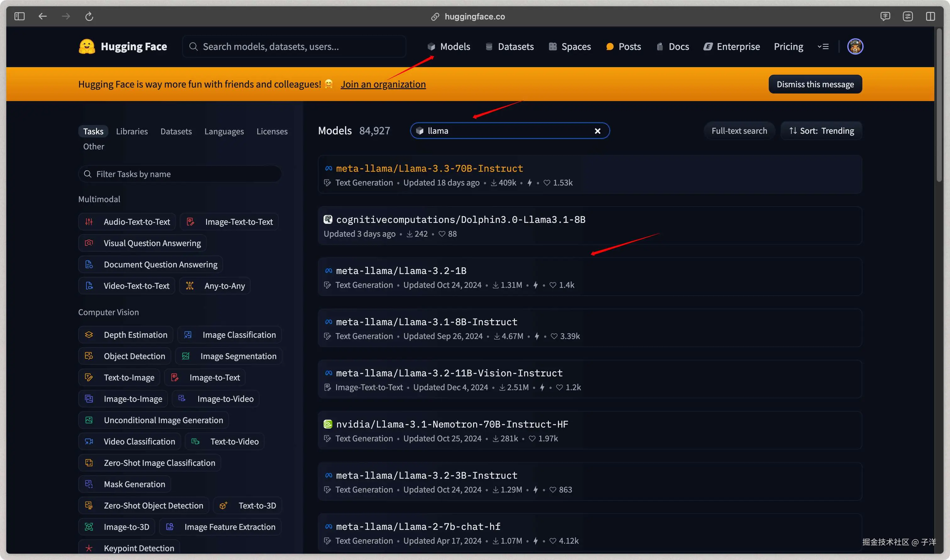Enable the Text-to-Image task filter

point(120,377)
